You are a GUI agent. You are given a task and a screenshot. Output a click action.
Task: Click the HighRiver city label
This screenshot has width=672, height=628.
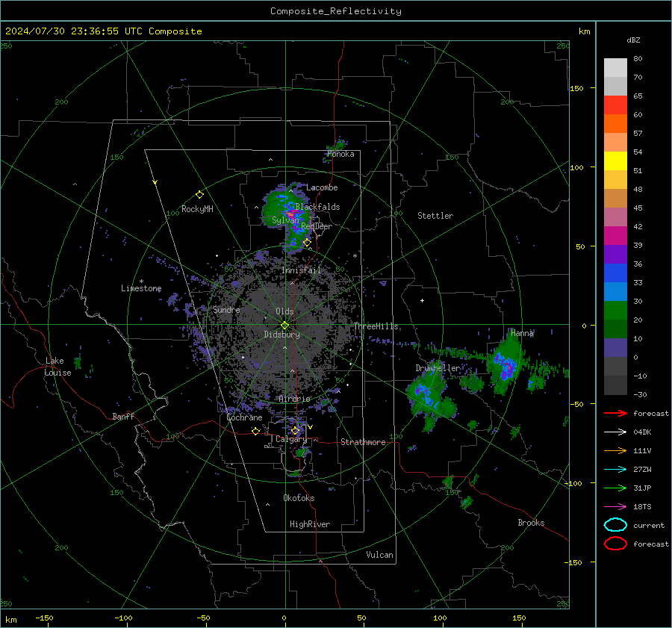point(310,524)
